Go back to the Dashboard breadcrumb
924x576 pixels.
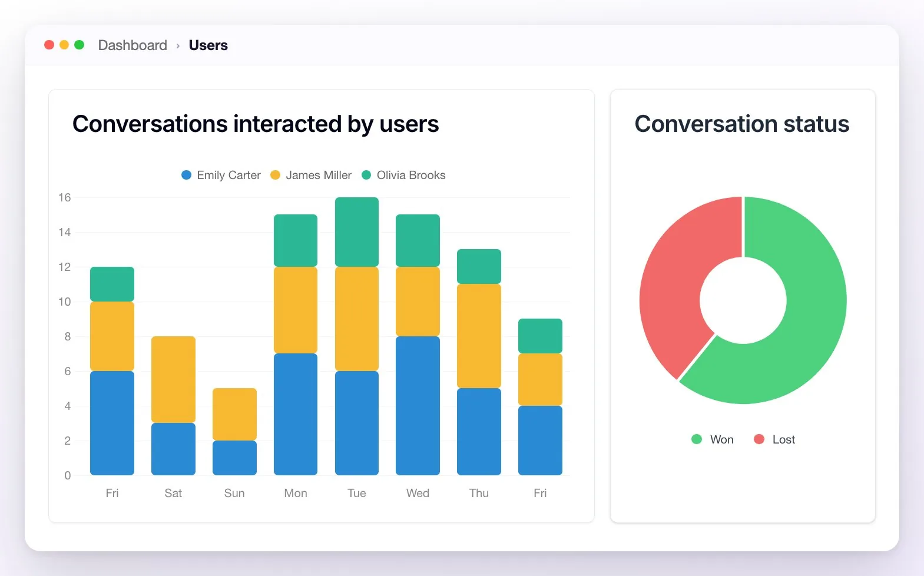tap(133, 45)
